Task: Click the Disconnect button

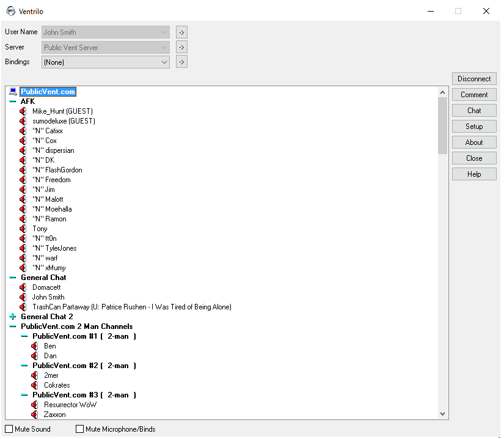Action: click(x=474, y=79)
